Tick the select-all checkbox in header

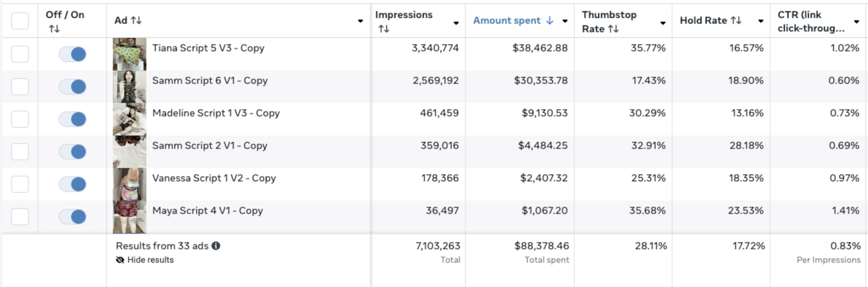20,21
